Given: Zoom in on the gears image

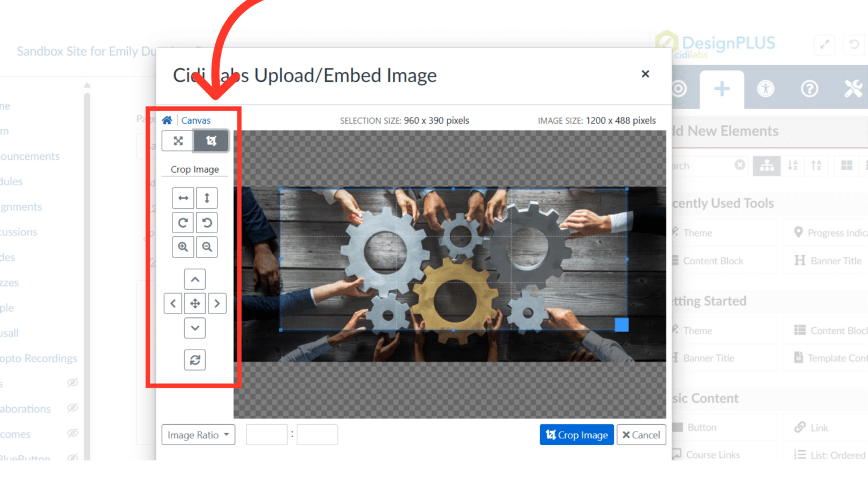Looking at the screenshot, I should coord(183,247).
